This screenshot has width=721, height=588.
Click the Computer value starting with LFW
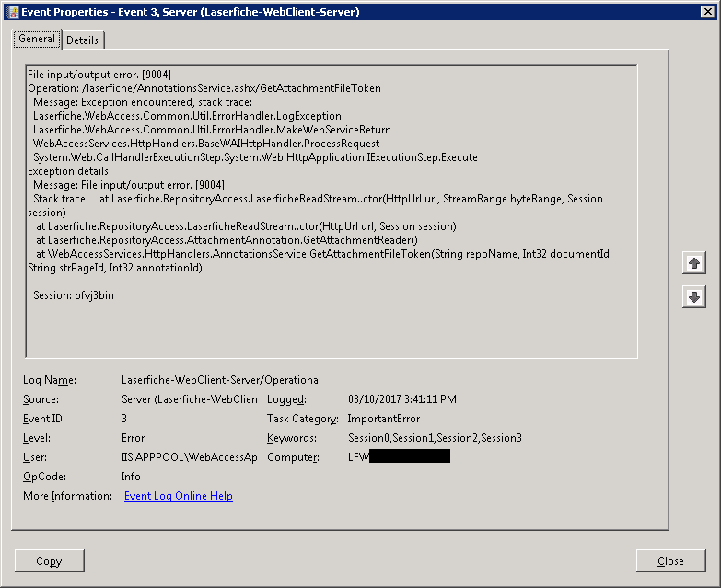click(x=399, y=456)
